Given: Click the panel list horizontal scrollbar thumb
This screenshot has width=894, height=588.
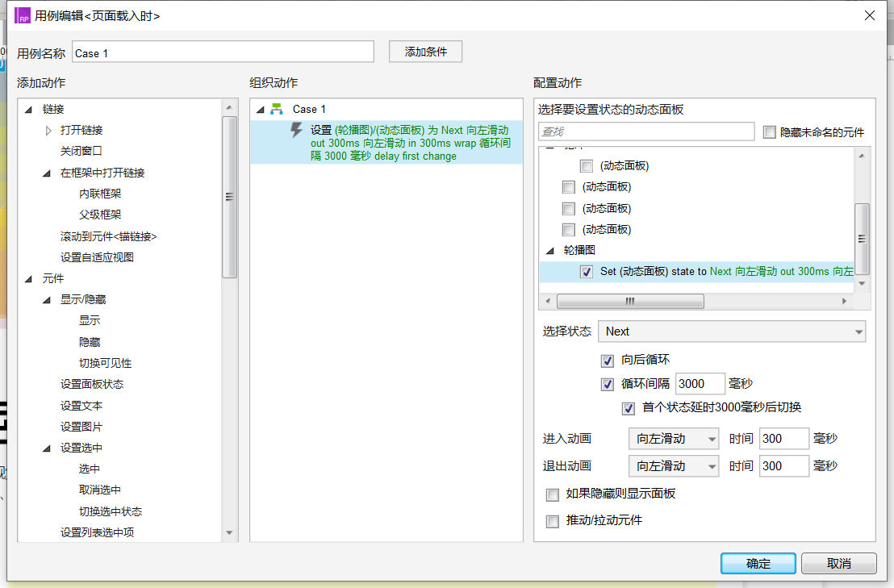Looking at the screenshot, I should coord(630,301).
